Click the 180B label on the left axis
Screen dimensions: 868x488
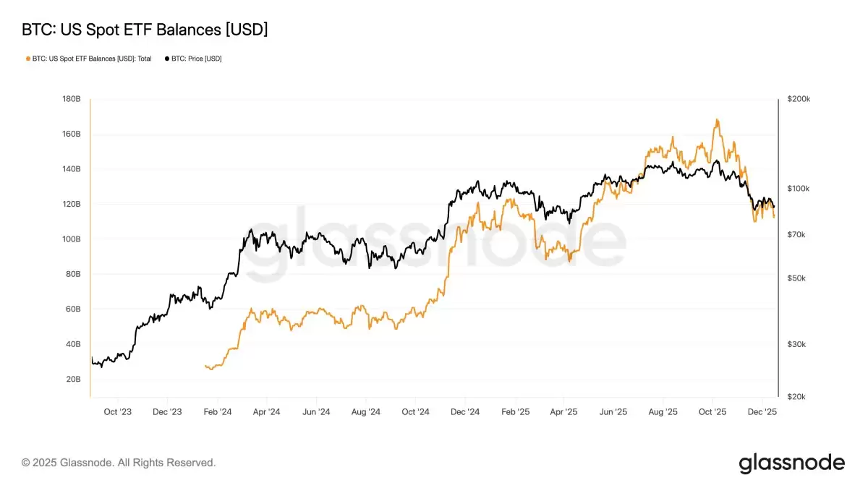(x=71, y=99)
